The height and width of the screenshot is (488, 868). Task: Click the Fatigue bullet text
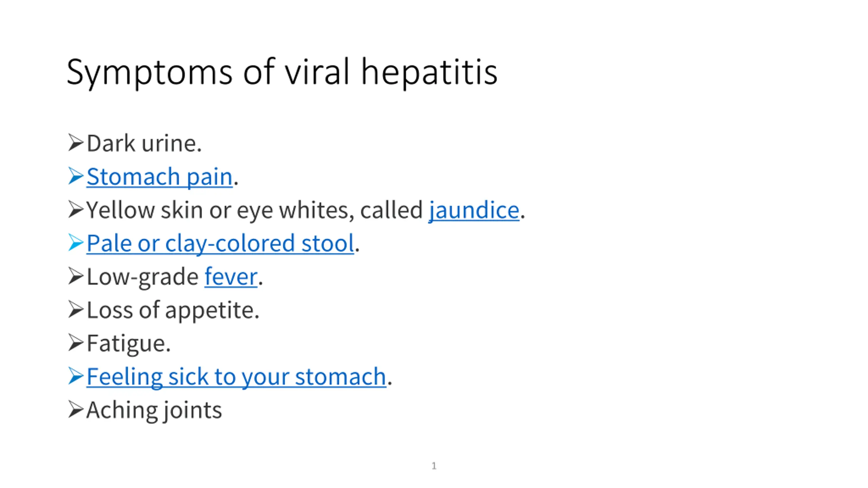coord(129,344)
